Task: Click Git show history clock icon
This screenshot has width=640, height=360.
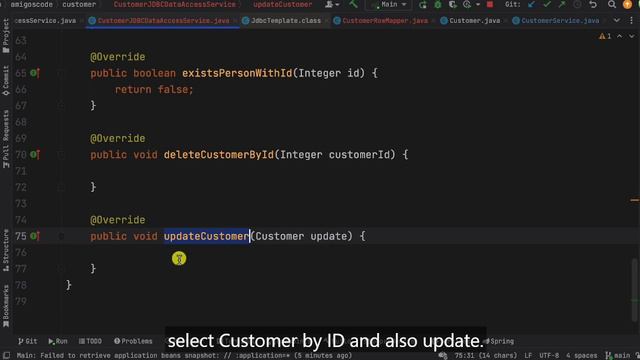Action: [x=577, y=5]
